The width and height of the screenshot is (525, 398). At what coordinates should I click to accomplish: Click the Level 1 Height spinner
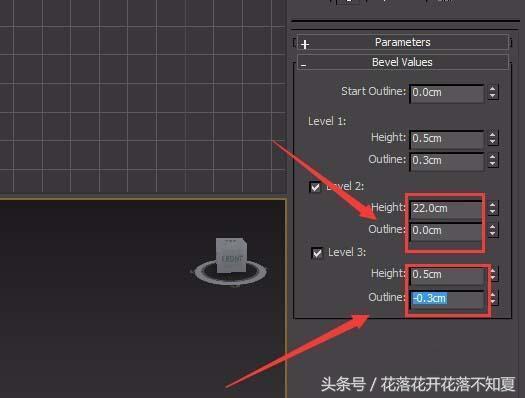493,138
